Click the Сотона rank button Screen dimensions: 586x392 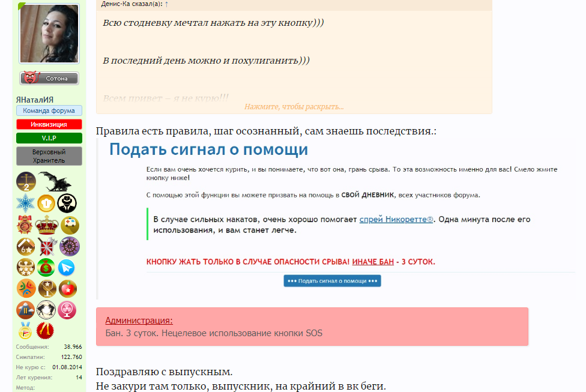[x=49, y=78]
